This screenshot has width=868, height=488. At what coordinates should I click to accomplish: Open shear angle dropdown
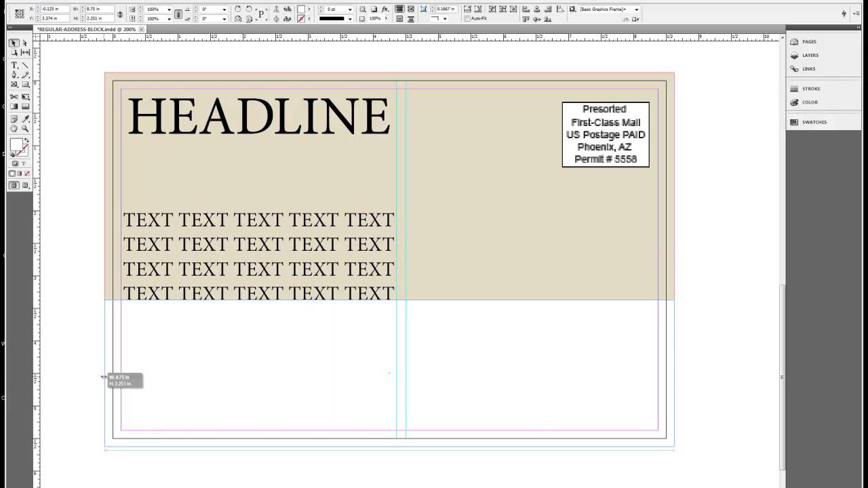[x=224, y=19]
